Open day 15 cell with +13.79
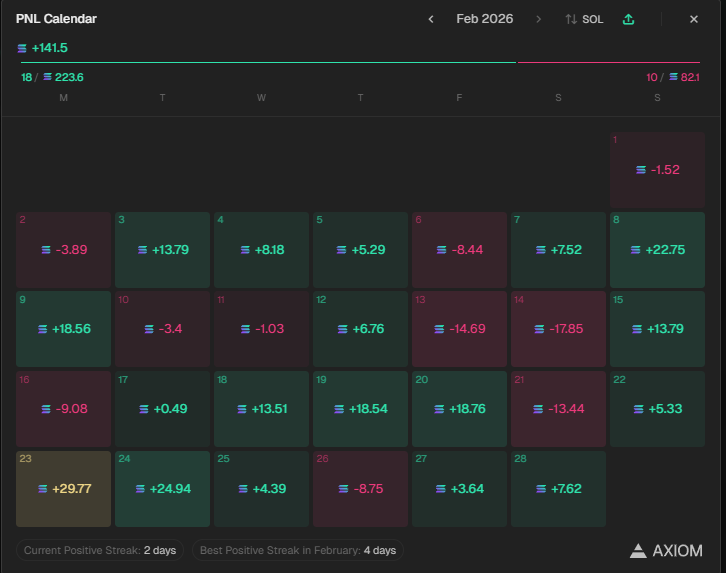 tap(657, 329)
